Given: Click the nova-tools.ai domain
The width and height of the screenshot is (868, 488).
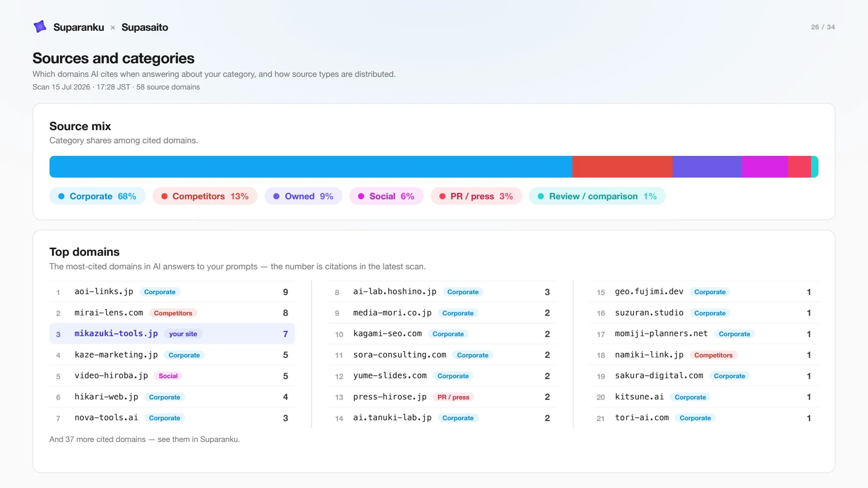Looking at the screenshot, I should pos(106,418).
